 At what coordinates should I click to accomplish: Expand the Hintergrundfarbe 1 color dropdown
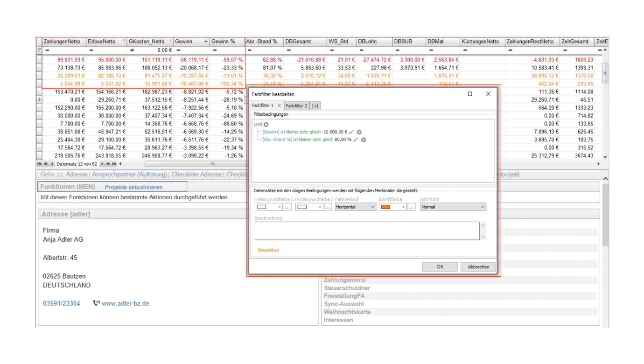coord(280,207)
